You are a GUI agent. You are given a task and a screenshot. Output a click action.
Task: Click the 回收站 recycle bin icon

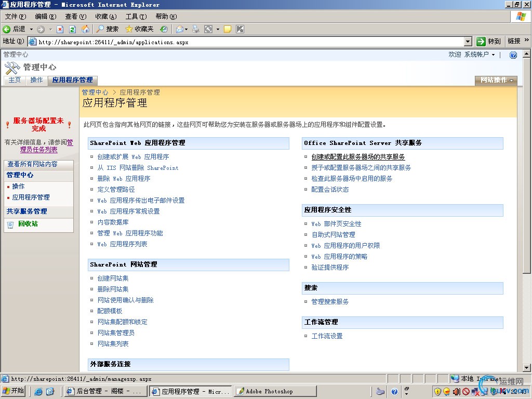click(10, 224)
